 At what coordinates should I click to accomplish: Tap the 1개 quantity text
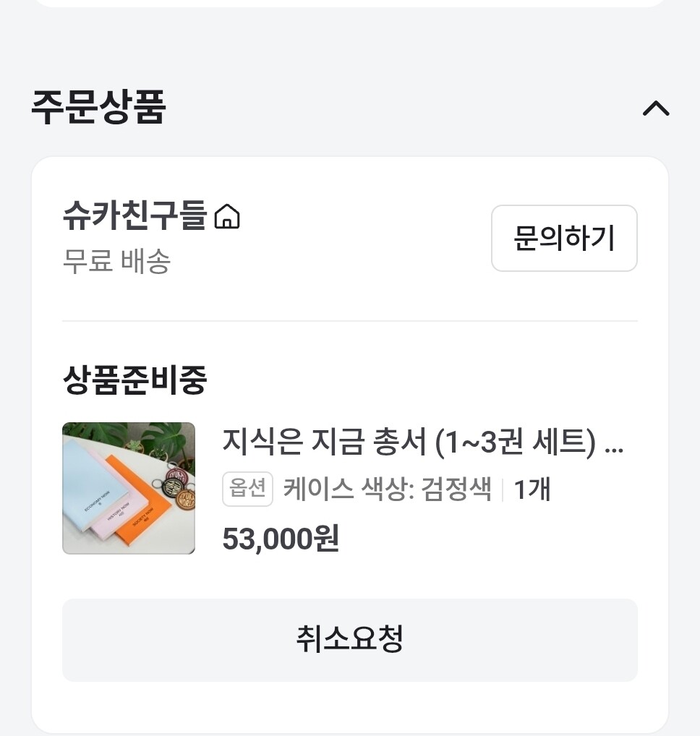coord(532,489)
